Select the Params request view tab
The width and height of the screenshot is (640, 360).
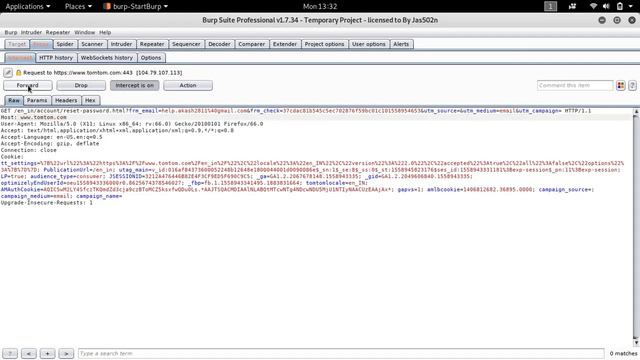point(37,100)
